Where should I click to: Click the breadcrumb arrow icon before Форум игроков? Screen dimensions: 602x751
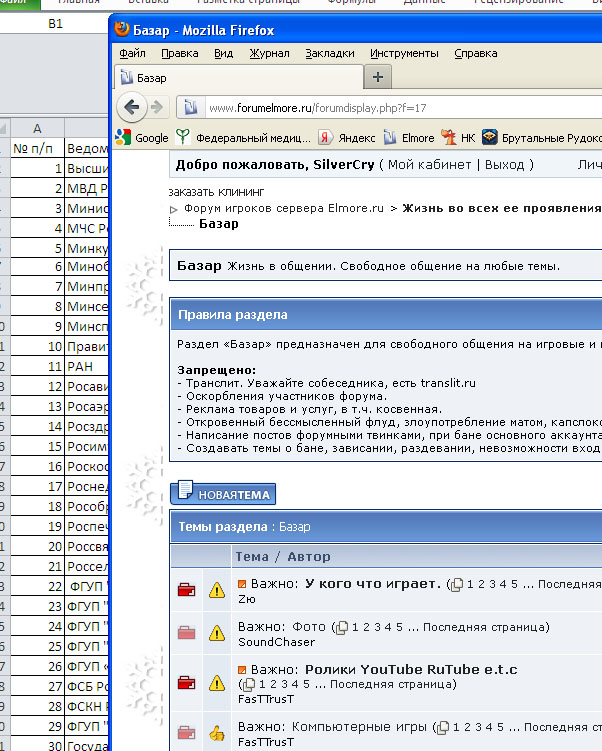[173, 209]
